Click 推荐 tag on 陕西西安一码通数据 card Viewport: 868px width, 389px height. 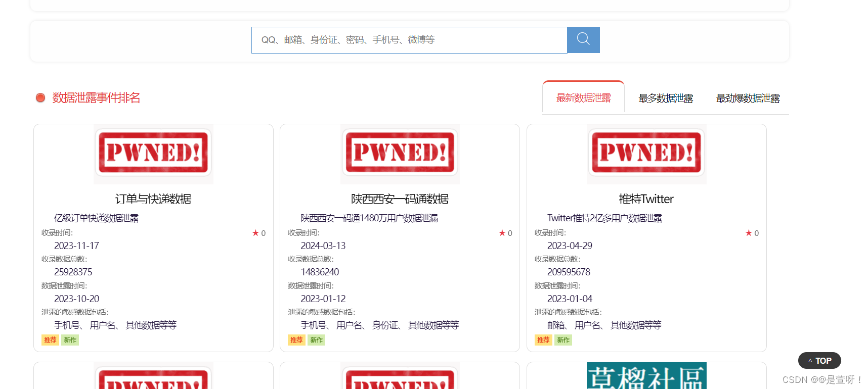coord(296,340)
